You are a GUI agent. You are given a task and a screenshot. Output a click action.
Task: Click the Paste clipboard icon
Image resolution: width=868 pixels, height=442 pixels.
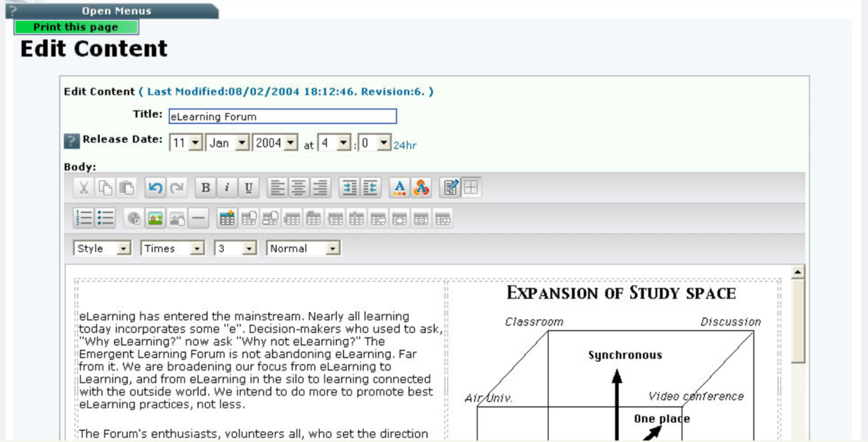pyautogui.click(x=126, y=188)
